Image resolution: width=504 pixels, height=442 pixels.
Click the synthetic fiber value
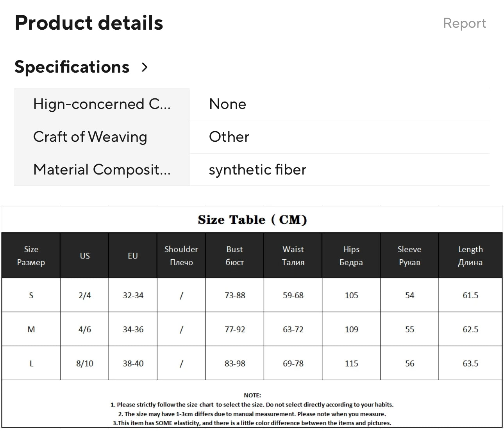coord(257,170)
